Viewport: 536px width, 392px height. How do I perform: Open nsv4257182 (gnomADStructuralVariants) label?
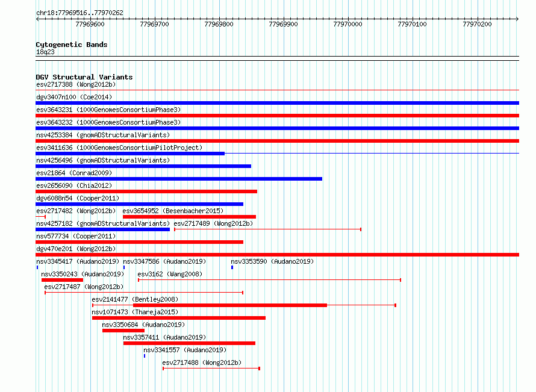pos(103,223)
